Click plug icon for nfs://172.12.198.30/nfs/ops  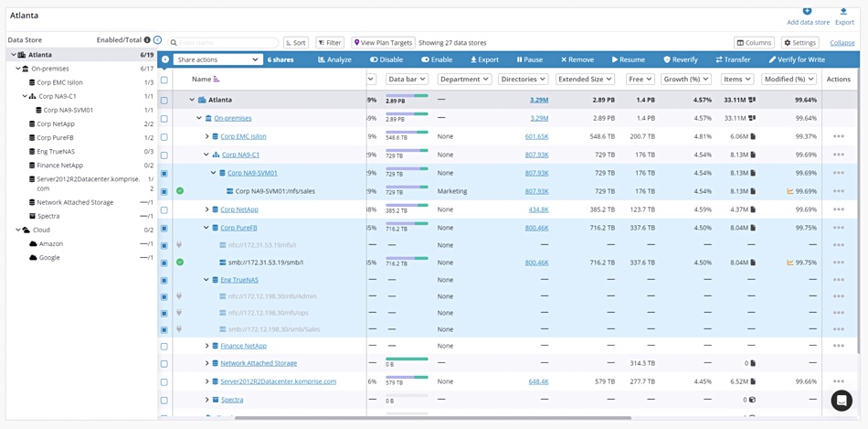point(179,313)
